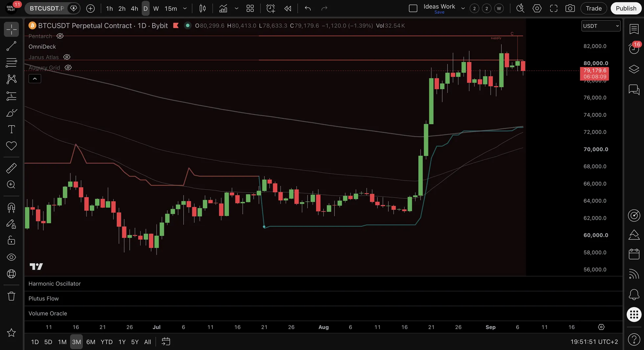
Task: Open the heart icons menu
Action: (x=11, y=146)
